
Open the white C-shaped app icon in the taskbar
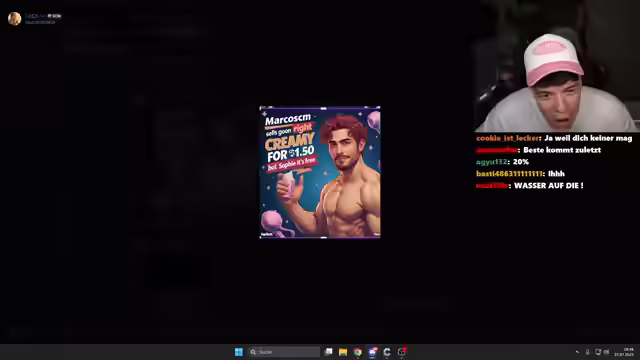(387, 352)
